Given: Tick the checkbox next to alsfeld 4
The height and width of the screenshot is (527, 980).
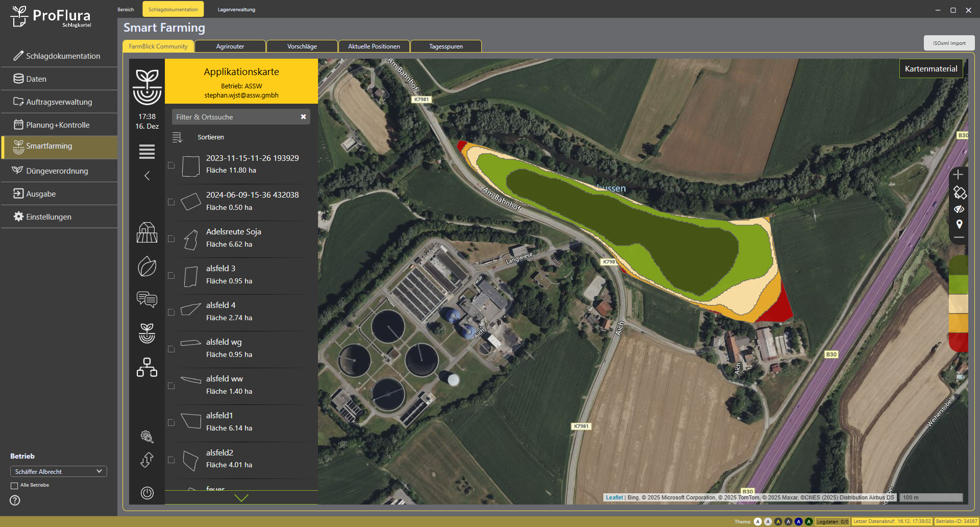Looking at the screenshot, I should click(171, 313).
